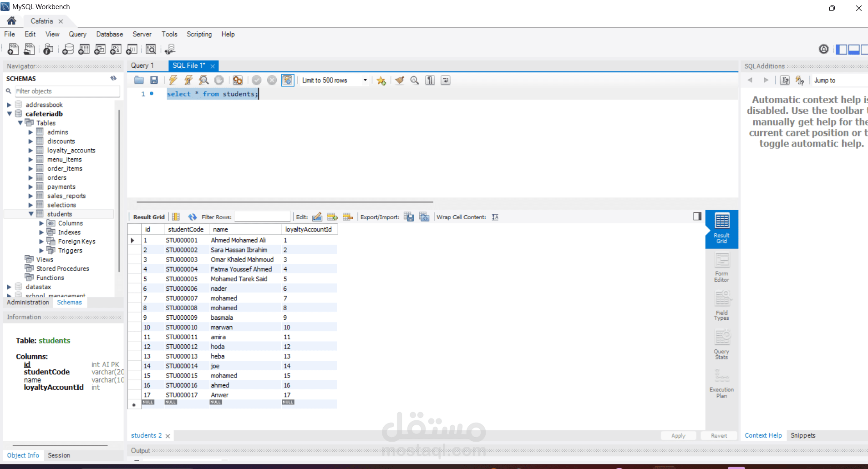The height and width of the screenshot is (469, 868).
Task: Open SQL script file icon in main toolbar
Action: 30,49
